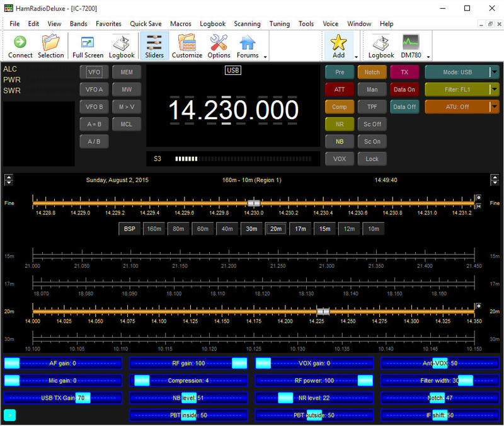Enable the Notch filter

(372, 72)
